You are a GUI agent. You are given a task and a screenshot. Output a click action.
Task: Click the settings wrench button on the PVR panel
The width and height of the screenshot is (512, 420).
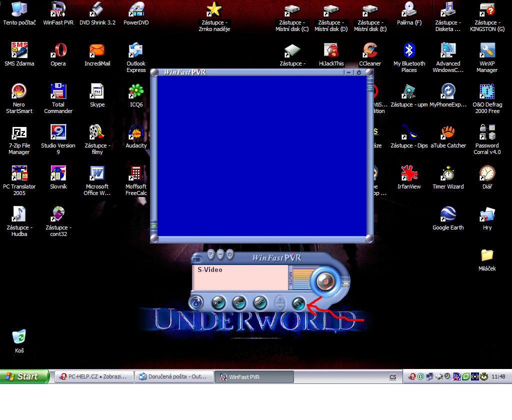(259, 302)
